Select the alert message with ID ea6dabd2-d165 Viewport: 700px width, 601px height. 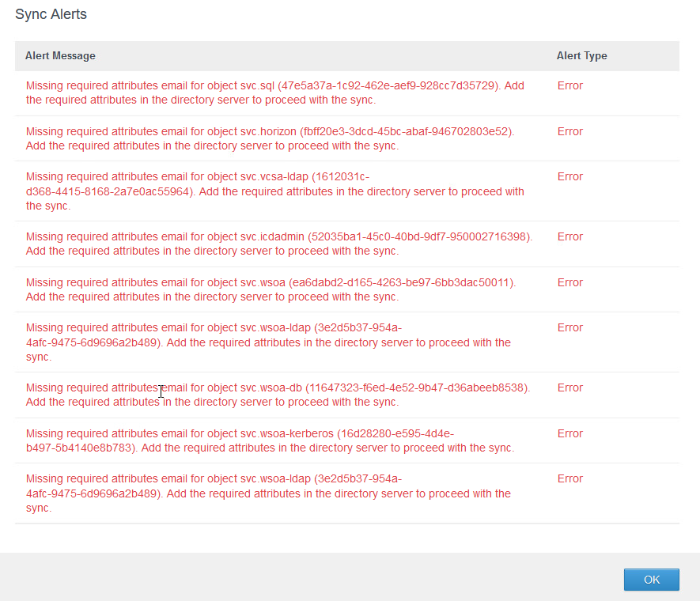point(271,289)
